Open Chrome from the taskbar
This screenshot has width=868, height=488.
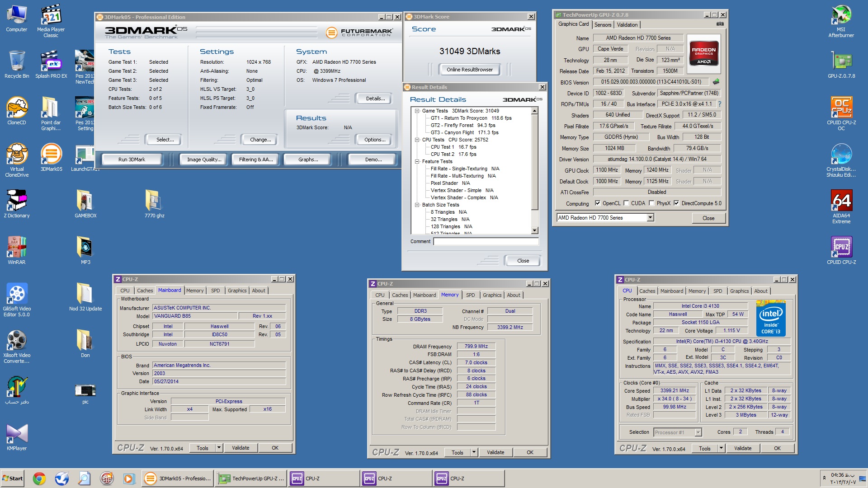tap(39, 478)
